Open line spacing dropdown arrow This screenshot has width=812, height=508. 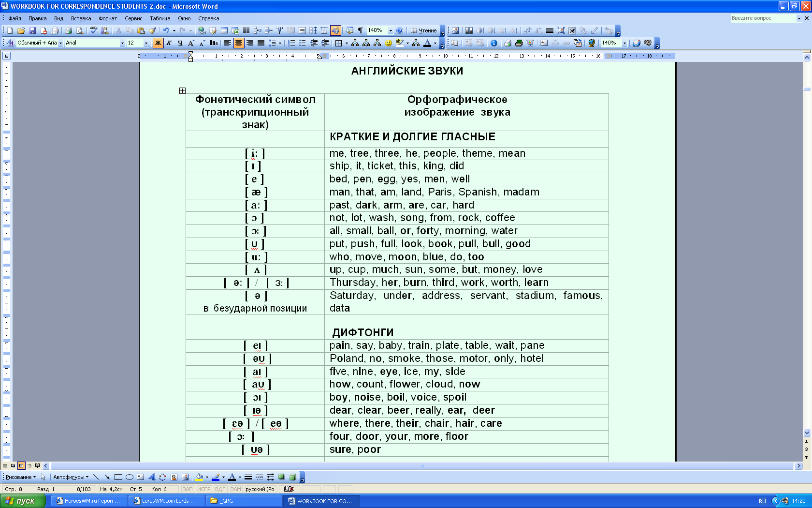coord(280,43)
